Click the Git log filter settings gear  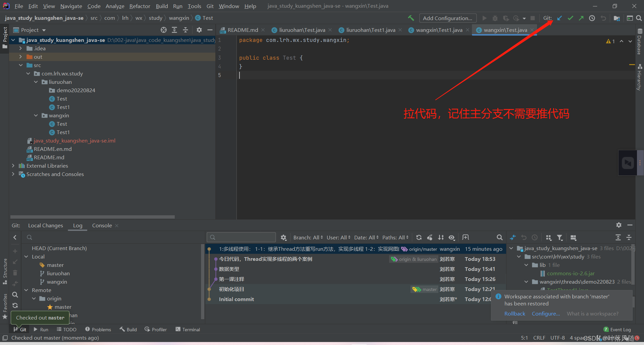click(x=284, y=237)
